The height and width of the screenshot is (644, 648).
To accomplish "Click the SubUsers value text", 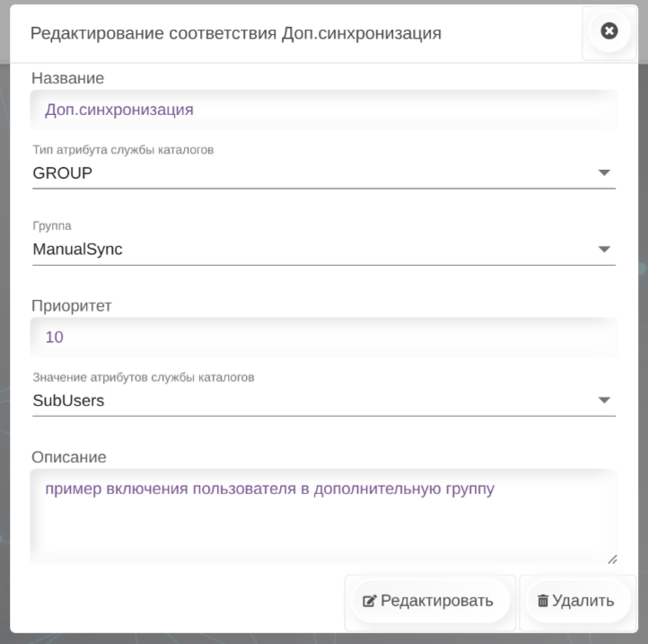I will click(68, 401).
